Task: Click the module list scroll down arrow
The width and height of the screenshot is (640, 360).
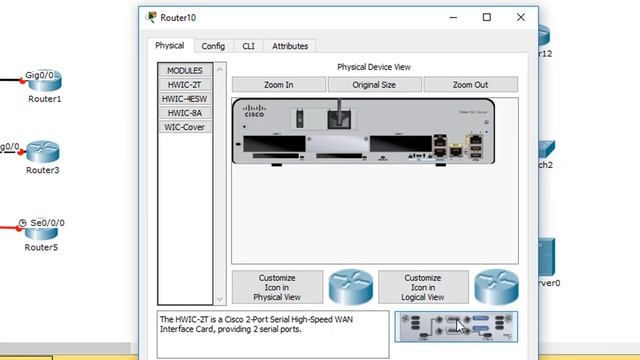Action: click(220, 299)
